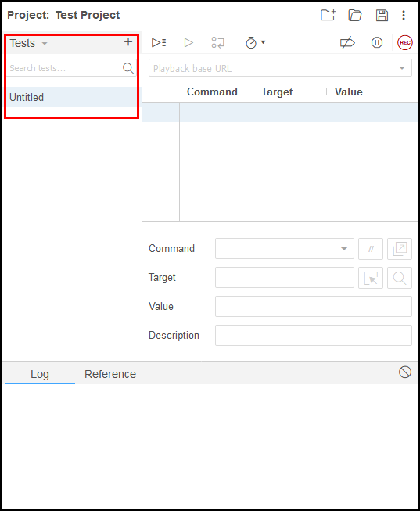Start recording with the REC button

tap(404, 42)
